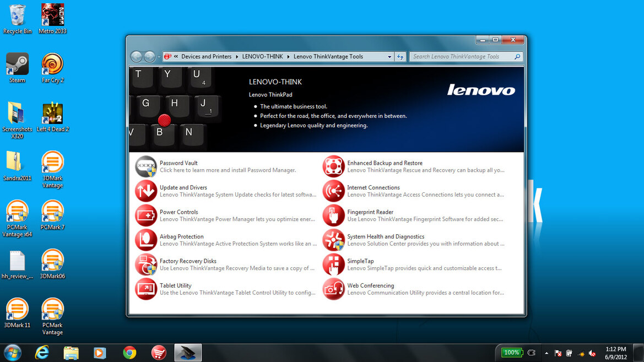Open the clock showing 1:12 PM
Screen dimensions: 644x362
(x=616, y=353)
